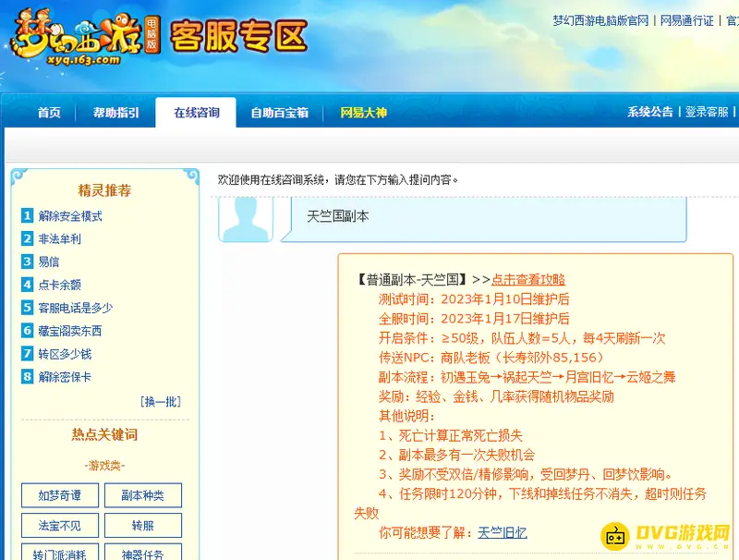
Task: Click number 1 badge next to 解除安全模式
Action: coord(28,216)
